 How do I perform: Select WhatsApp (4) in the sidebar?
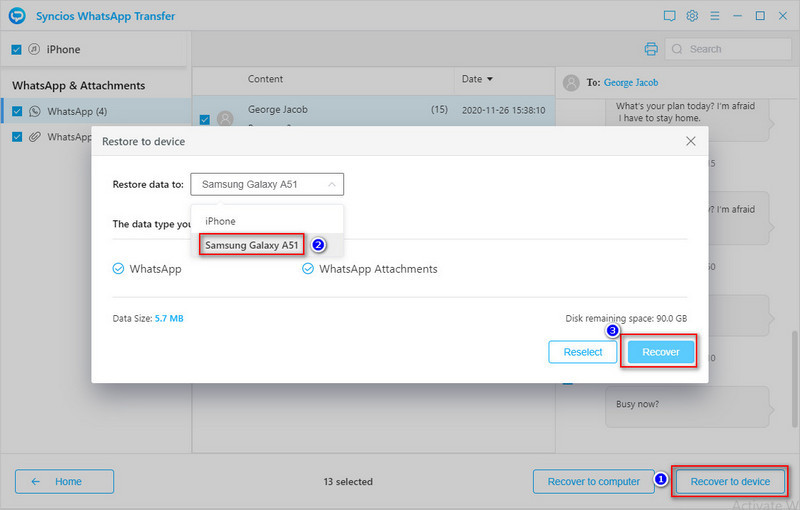click(97, 111)
